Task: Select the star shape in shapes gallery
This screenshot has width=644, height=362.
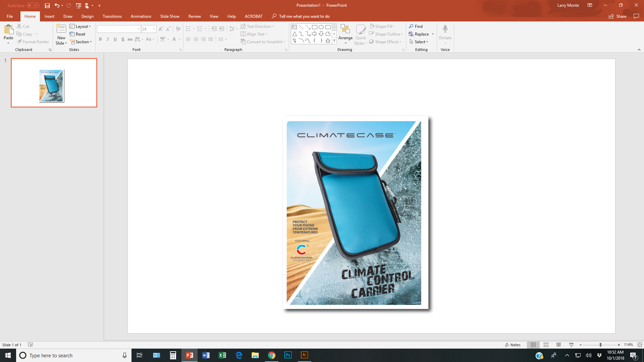Action: point(328,41)
